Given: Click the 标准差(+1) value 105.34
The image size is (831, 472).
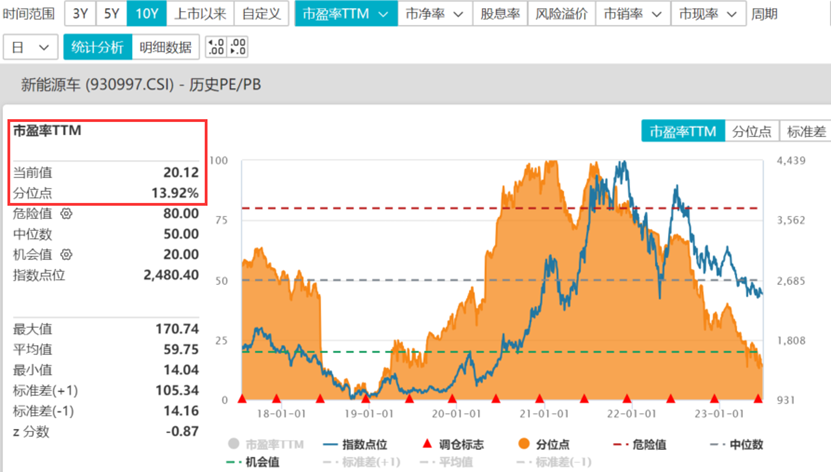Looking at the screenshot, I should tap(177, 390).
